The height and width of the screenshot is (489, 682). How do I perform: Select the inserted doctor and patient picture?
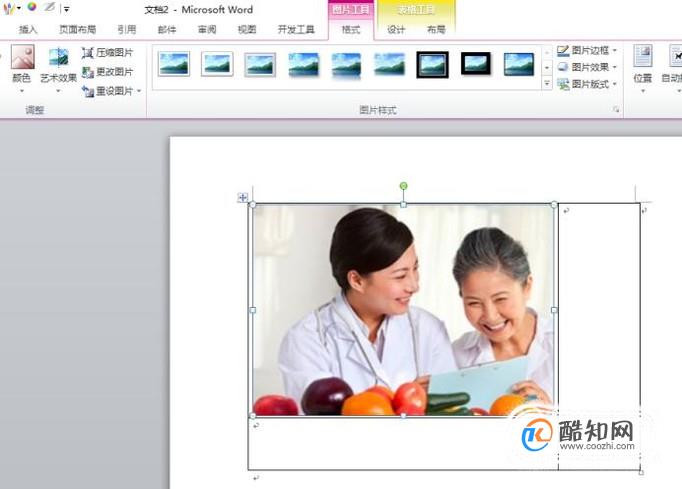(403, 310)
